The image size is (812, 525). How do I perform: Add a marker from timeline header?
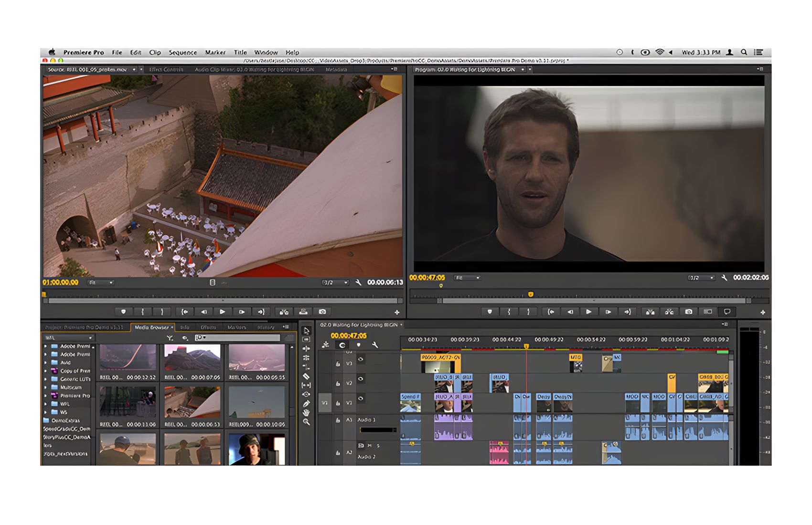click(359, 345)
